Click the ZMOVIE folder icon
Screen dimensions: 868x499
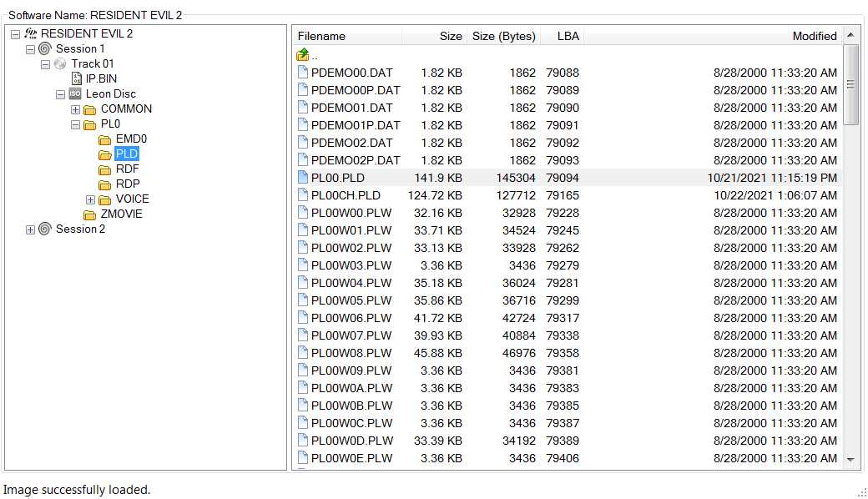pos(89,214)
